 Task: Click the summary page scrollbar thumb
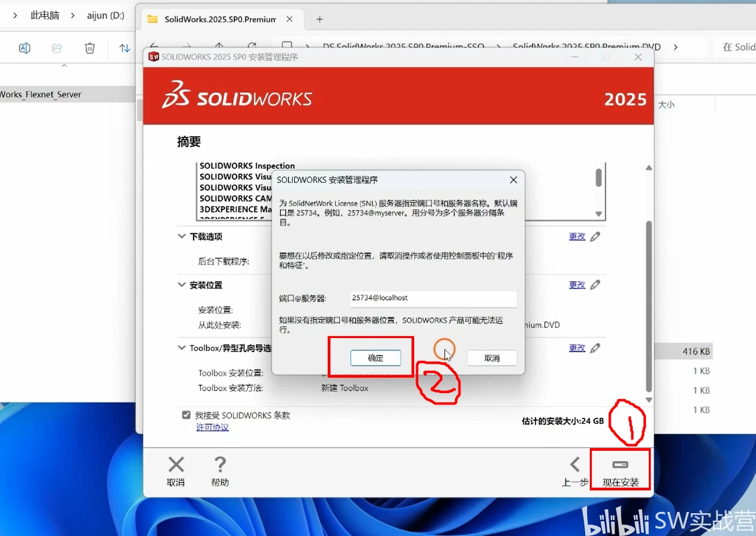(x=649, y=307)
